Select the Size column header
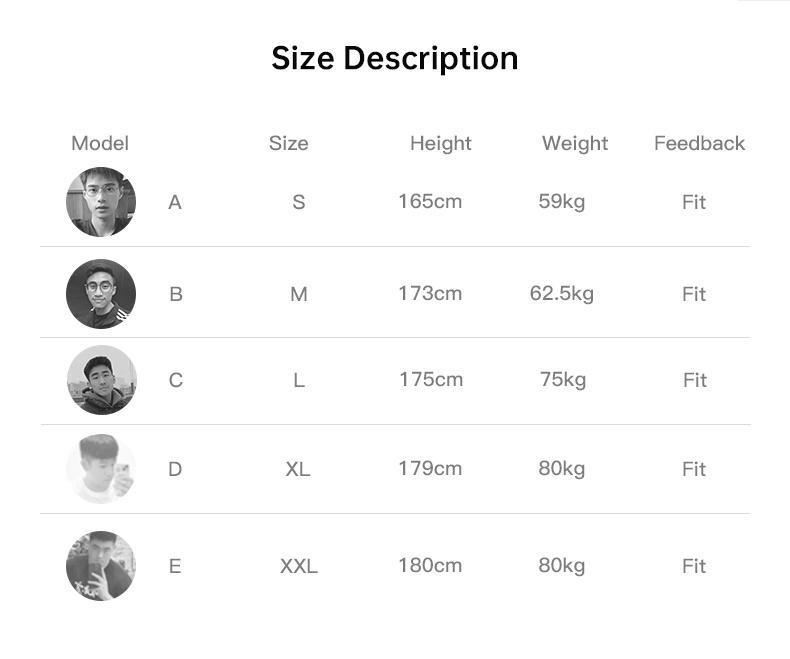The width and height of the screenshot is (790, 659). pos(288,143)
